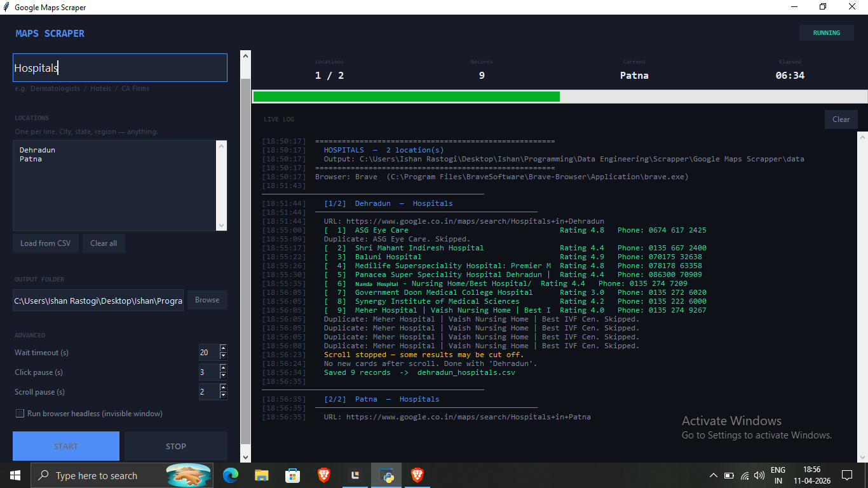Open the Microsoft Edge taskbar icon

pyautogui.click(x=231, y=475)
